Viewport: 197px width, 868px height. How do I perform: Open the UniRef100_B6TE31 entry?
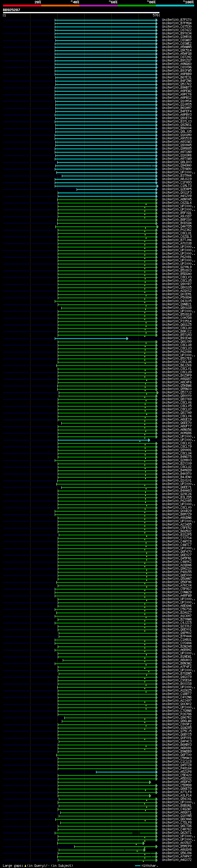(x=177, y=78)
